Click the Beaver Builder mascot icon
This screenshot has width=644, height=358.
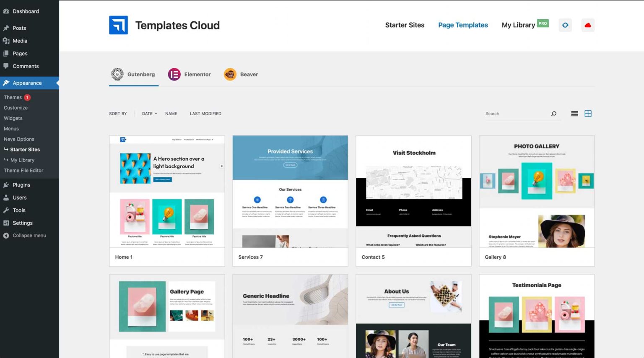pyautogui.click(x=230, y=74)
